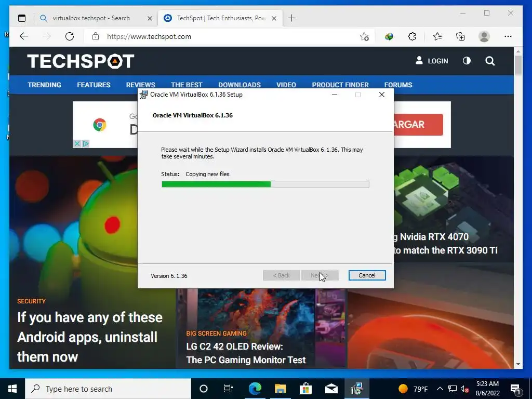Click the LOGIN link on TechSpot
The image size is (532, 399).
pos(432,61)
